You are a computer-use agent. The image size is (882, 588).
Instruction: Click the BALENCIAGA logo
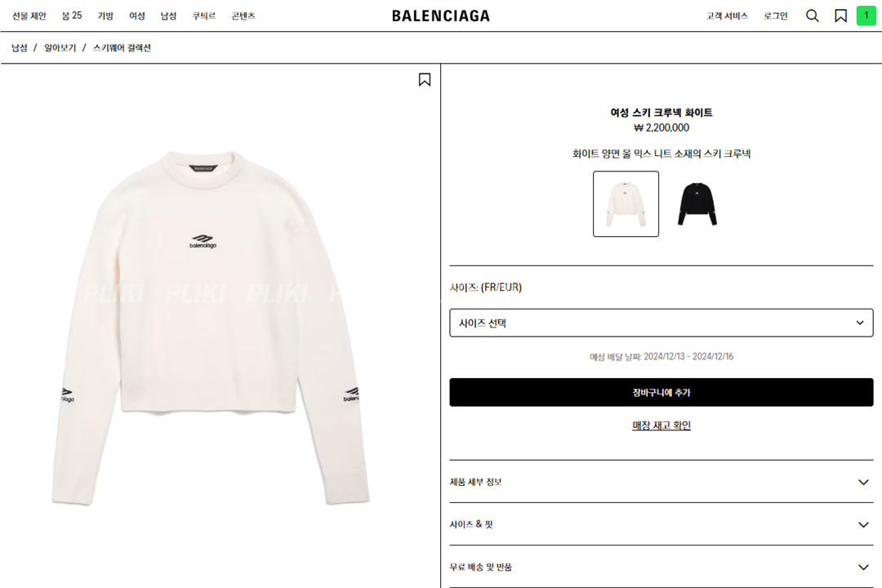(x=441, y=16)
